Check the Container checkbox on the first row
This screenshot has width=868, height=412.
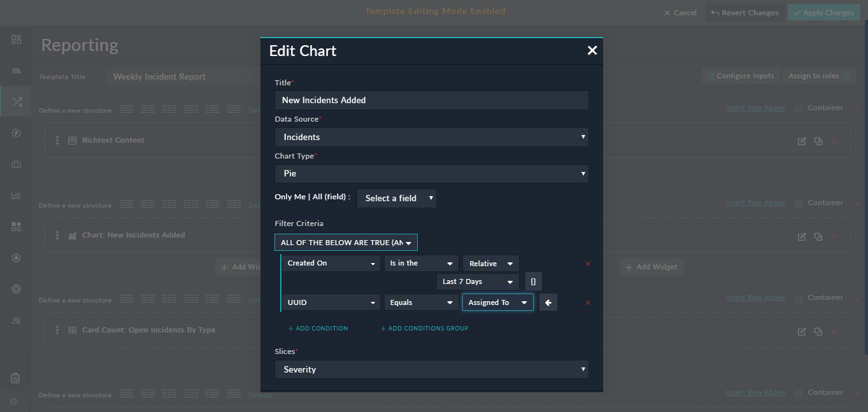(x=798, y=107)
